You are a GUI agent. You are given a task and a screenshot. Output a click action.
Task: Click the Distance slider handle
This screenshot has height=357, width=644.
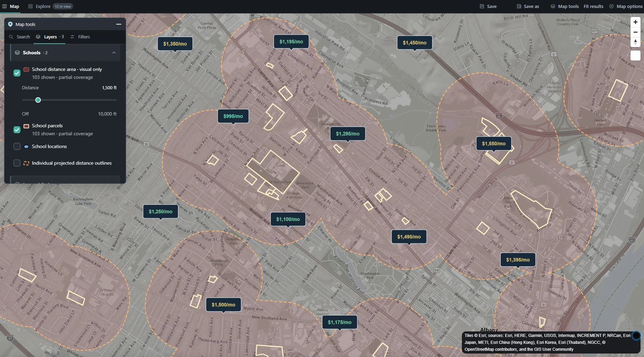[38, 100]
